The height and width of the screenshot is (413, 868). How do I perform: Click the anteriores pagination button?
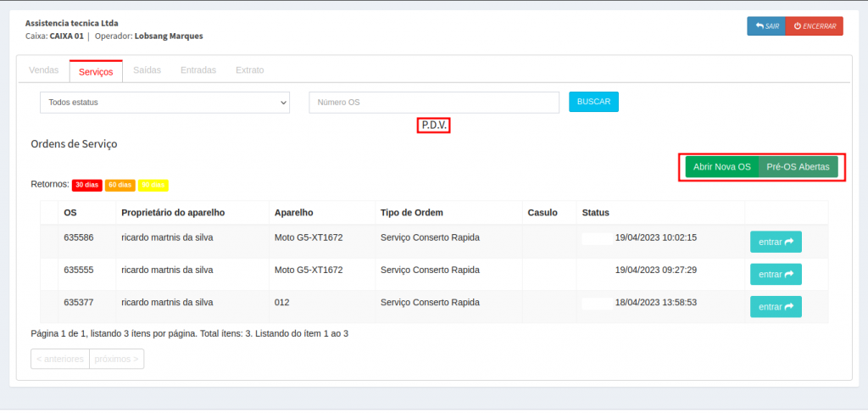tap(60, 359)
